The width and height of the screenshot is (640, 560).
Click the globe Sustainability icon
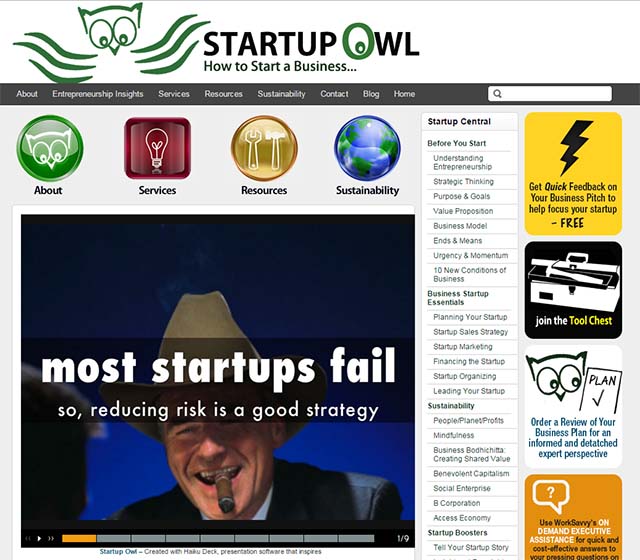click(x=367, y=149)
